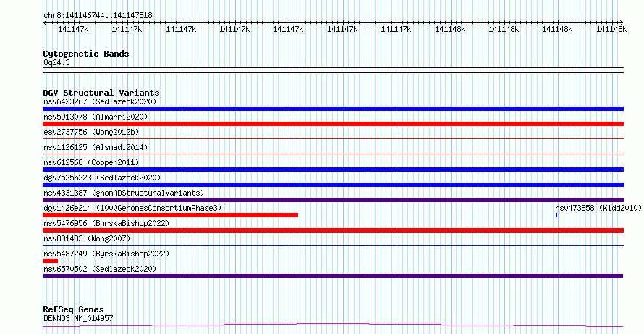
Task: Select purple bar under nsv4331387
Action: 333,200
